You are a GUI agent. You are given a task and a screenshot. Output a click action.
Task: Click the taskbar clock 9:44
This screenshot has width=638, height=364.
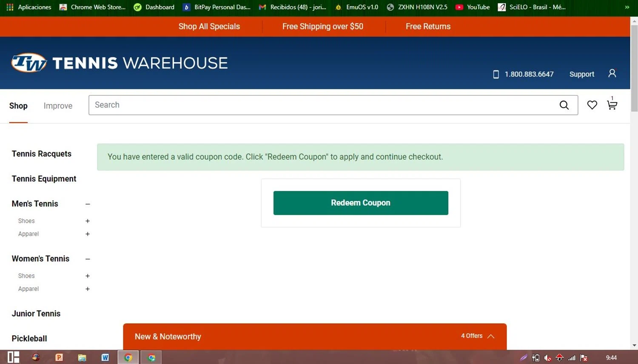611,358
